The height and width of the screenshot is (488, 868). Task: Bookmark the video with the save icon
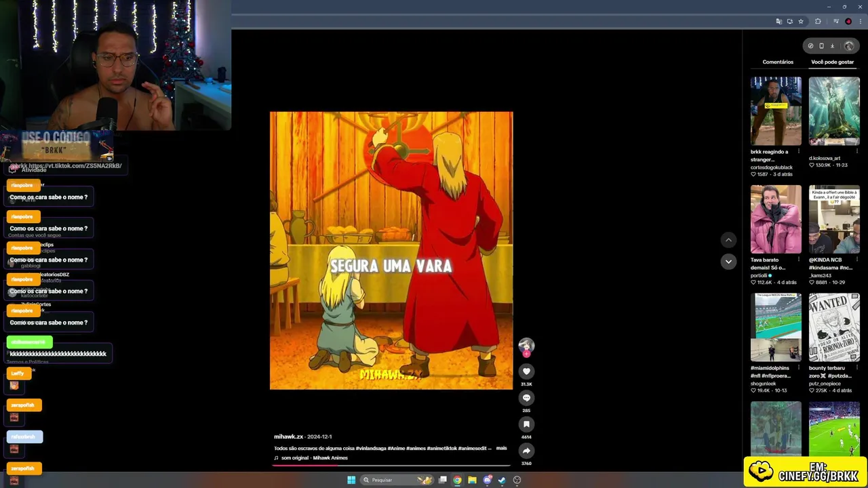tap(526, 424)
